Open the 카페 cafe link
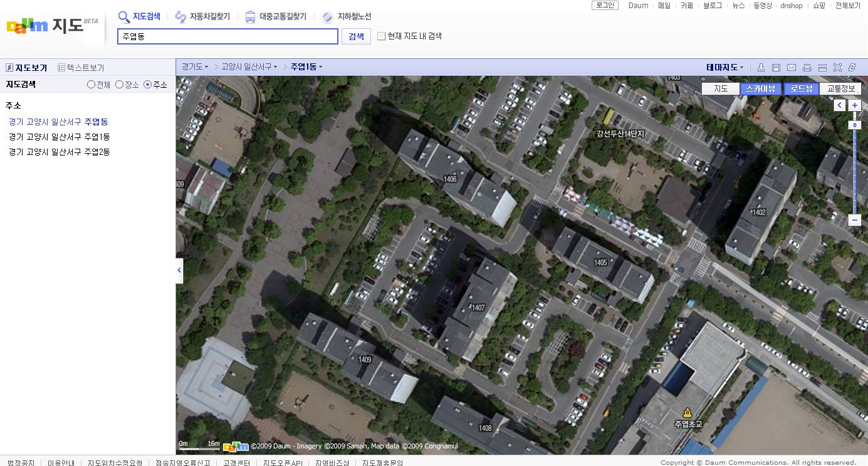 pos(687,6)
